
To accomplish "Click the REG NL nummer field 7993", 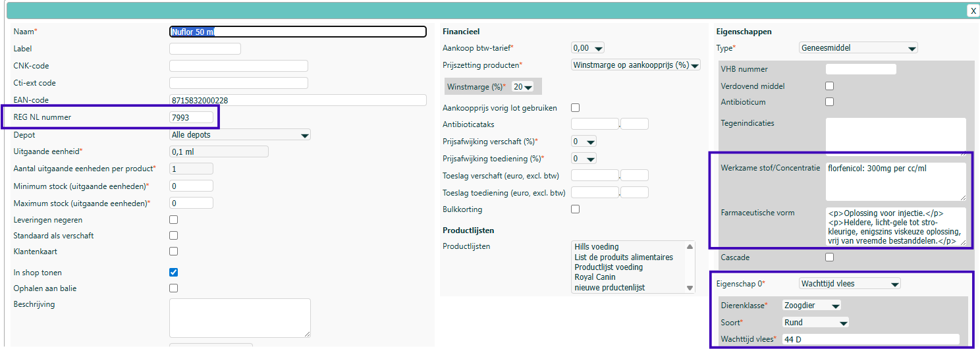I will (x=191, y=117).
